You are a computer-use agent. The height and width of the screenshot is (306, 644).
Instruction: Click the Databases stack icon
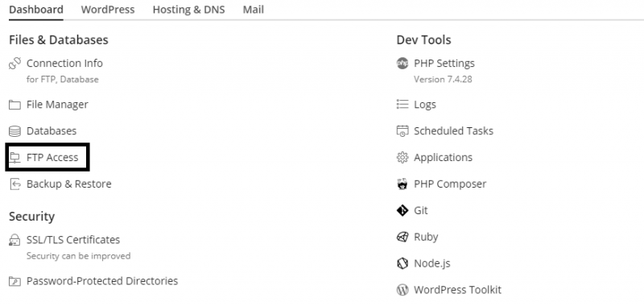tap(14, 131)
